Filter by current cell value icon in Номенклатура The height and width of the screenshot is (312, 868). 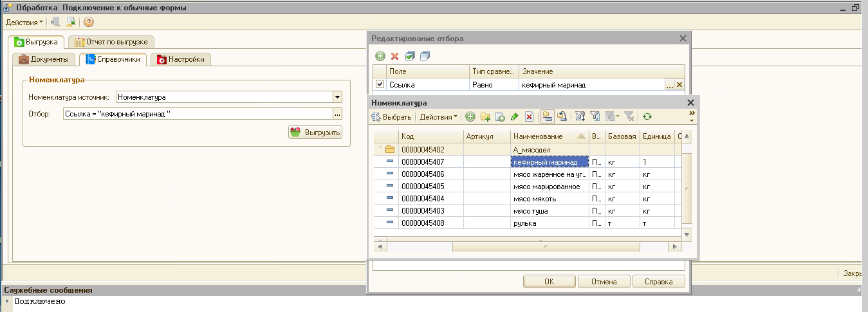pyautogui.click(x=595, y=116)
